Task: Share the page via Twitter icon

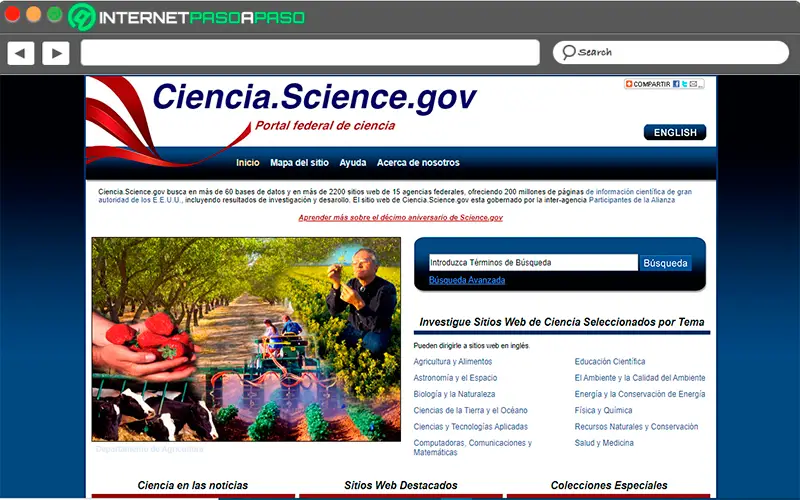Action: 684,84
